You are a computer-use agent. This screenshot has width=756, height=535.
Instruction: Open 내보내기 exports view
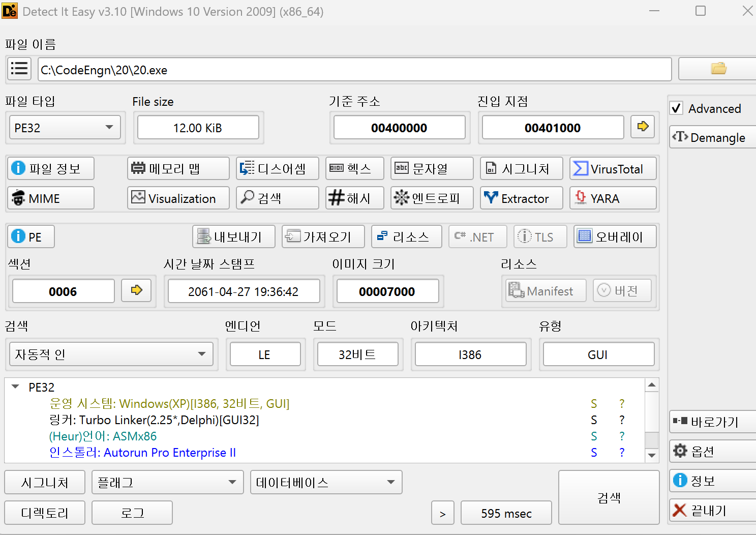coord(234,236)
